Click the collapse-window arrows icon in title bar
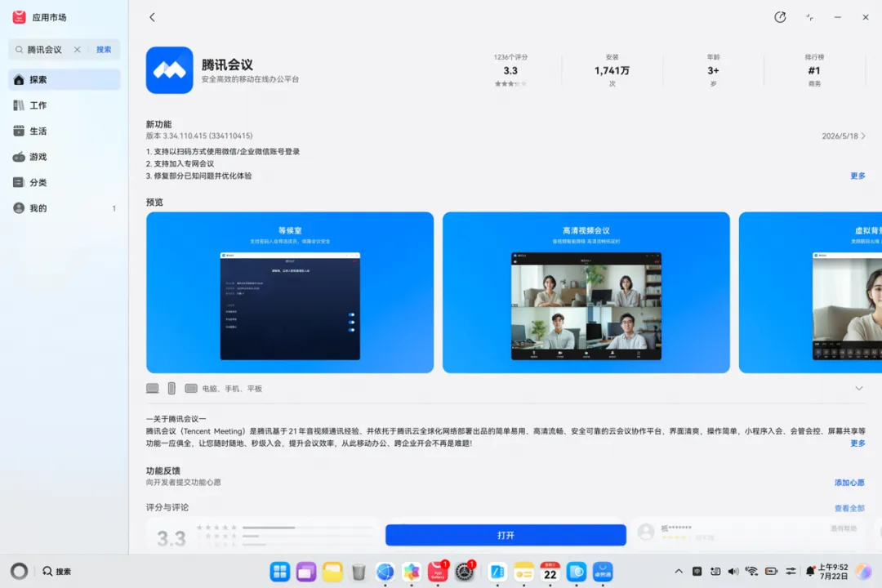The width and height of the screenshot is (882, 588). (809, 17)
